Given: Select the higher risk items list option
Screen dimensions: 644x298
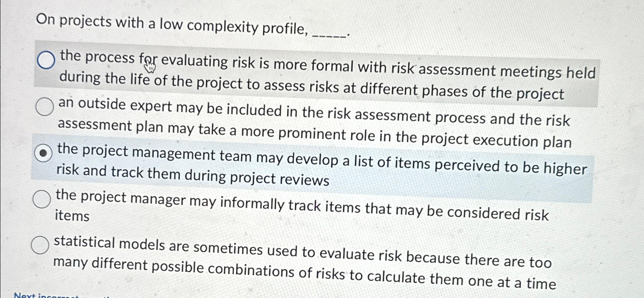Looking at the screenshot, I should pos(44,153).
